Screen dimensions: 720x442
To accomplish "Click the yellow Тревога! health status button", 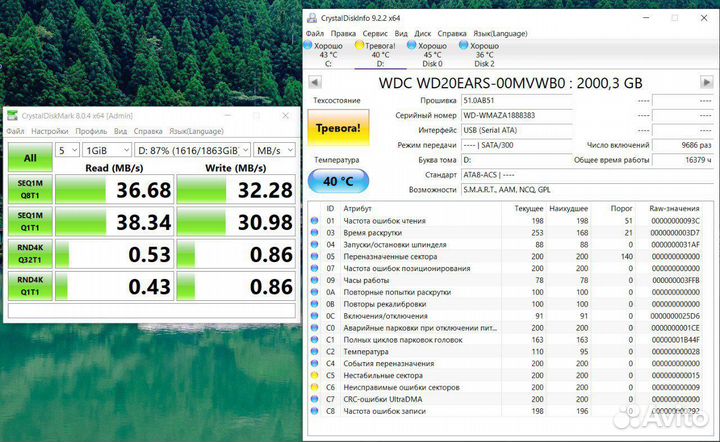I will click(x=338, y=128).
